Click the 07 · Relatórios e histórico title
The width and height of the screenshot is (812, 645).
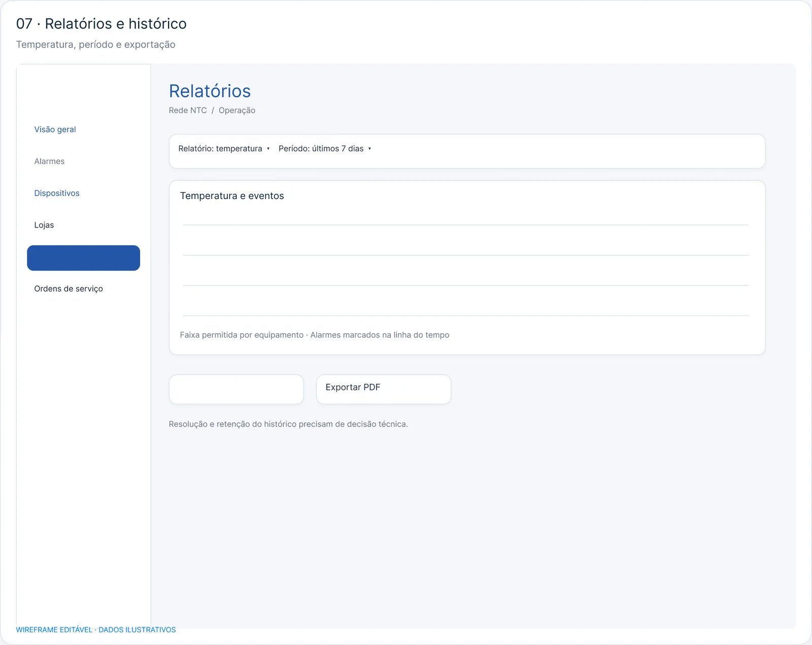101,24
